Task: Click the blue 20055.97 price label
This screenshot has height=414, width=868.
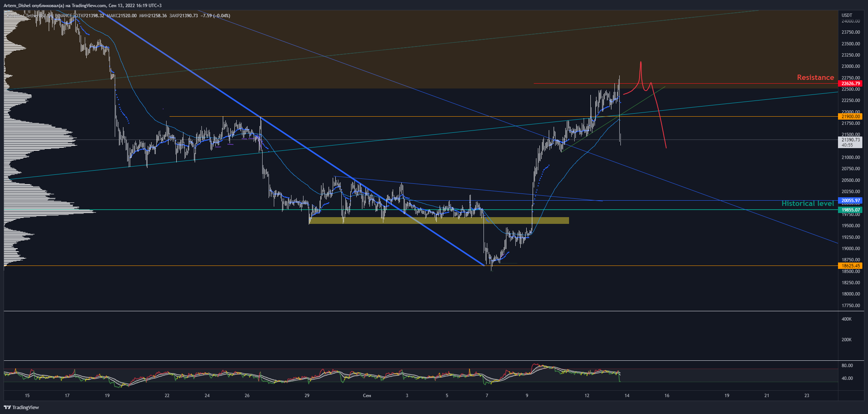Action: pyautogui.click(x=850, y=201)
